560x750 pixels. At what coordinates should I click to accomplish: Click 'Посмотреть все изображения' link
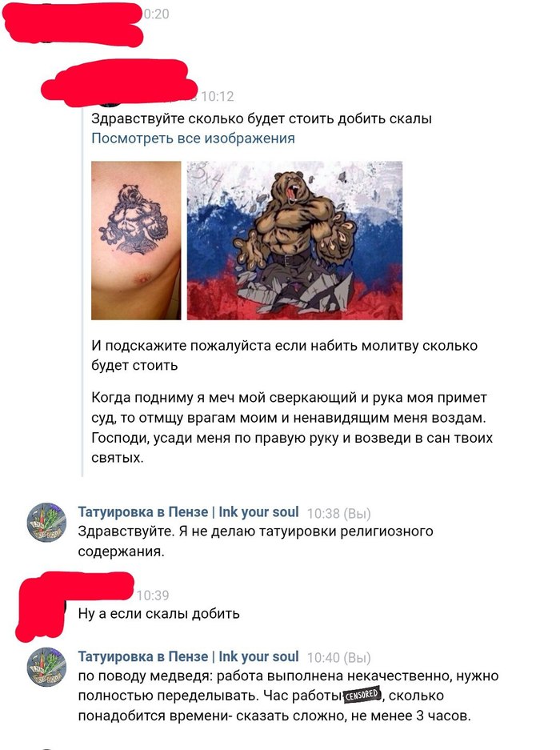pyautogui.click(x=193, y=138)
